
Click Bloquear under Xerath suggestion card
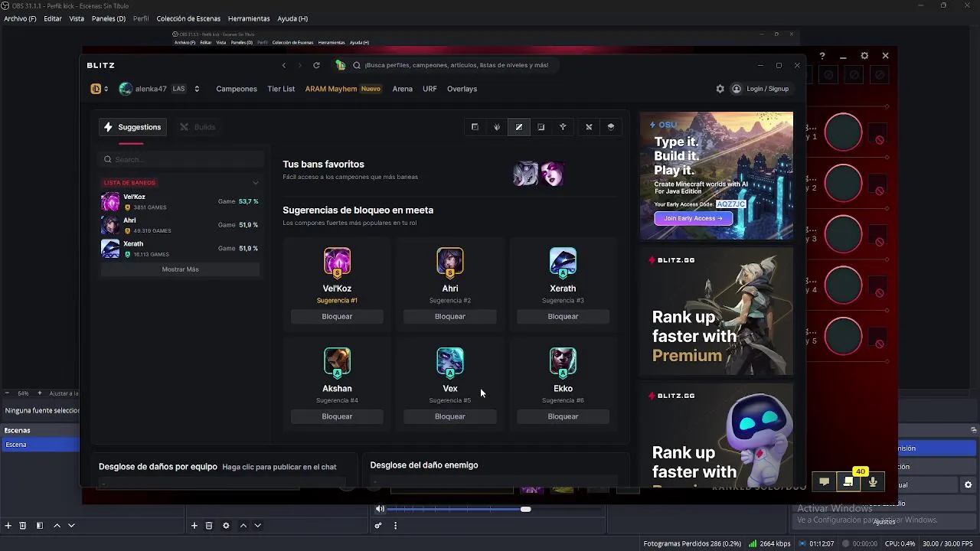click(563, 317)
